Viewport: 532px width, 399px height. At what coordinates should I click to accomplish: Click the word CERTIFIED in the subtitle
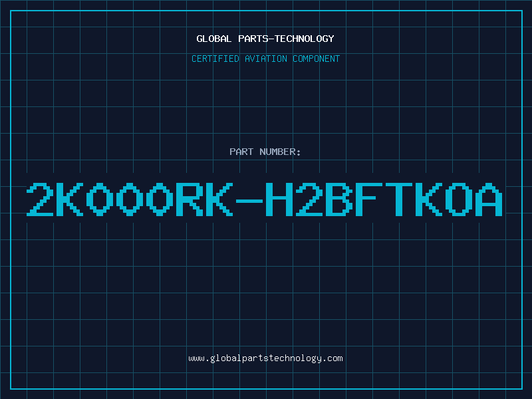pos(215,59)
